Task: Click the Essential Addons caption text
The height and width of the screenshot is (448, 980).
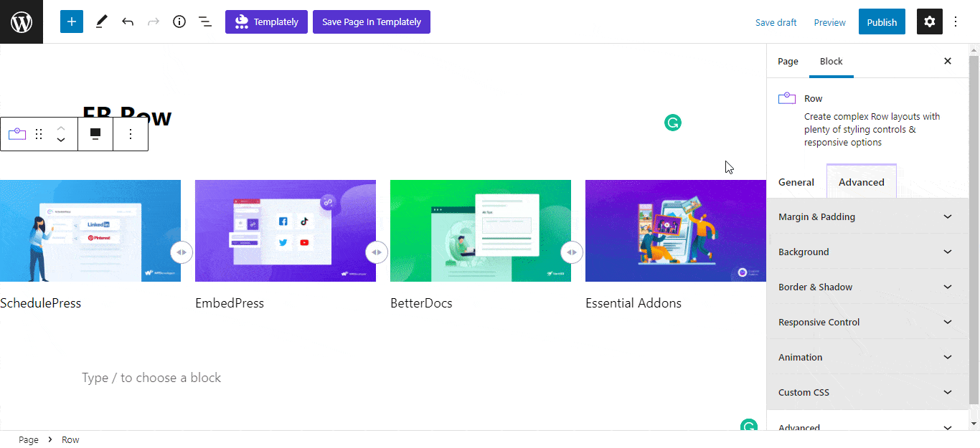Action: tap(633, 303)
